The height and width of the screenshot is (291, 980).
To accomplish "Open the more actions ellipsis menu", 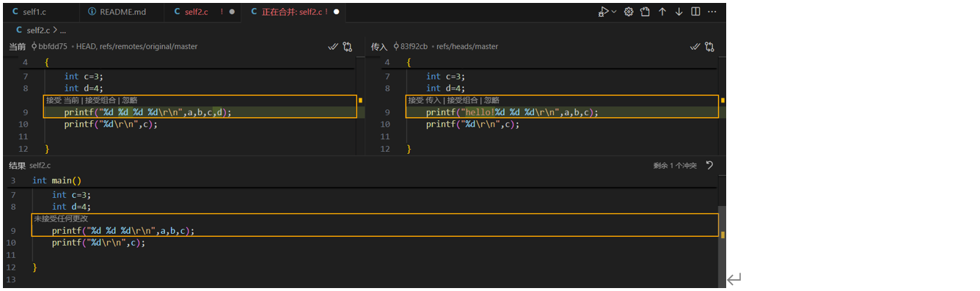I will coord(712,12).
